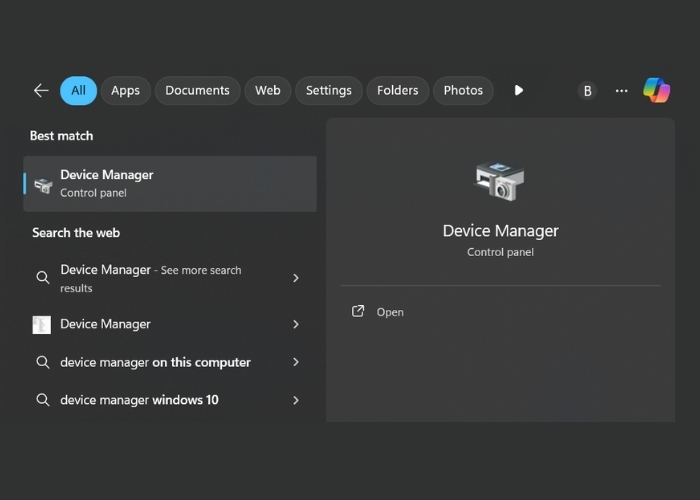Click the back arrow icon
Image resolution: width=700 pixels, height=500 pixels.
click(41, 90)
